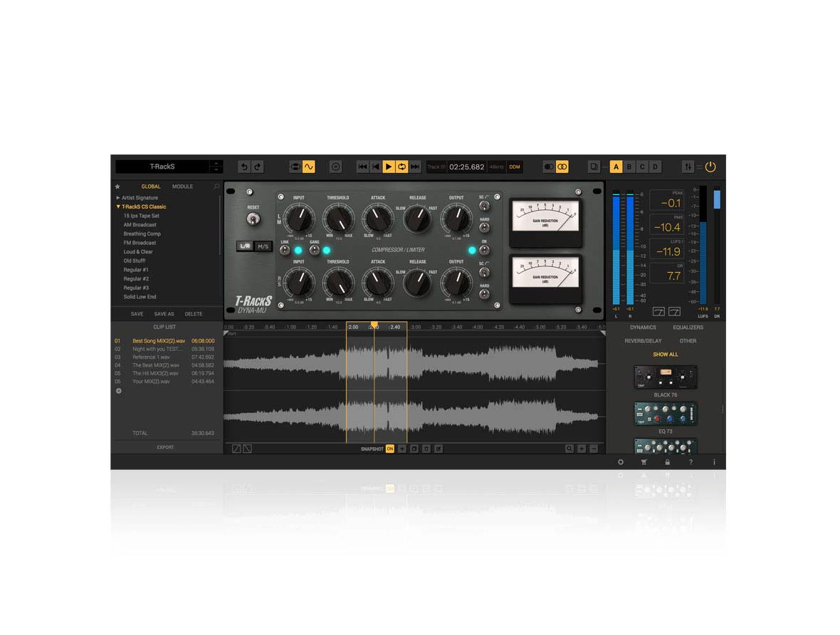Image resolution: width=840 pixels, height=635 pixels.
Task: Select the EQUALIZERS module category
Action: click(688, 327)
